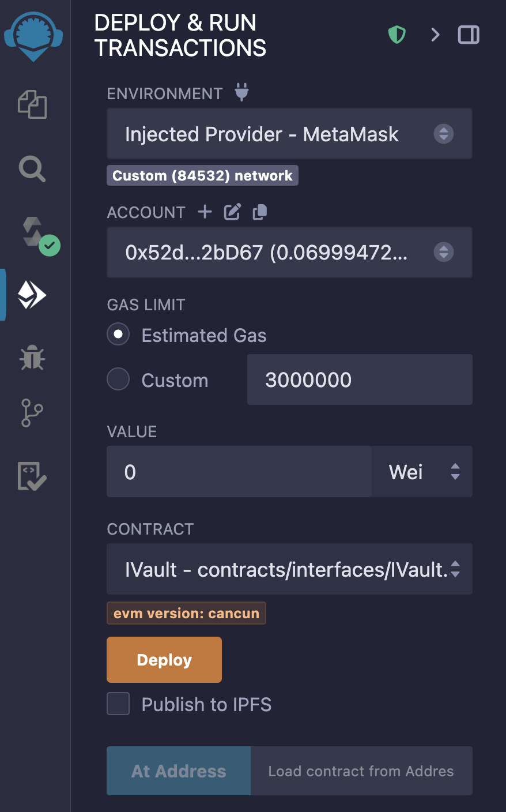506x812 pixels.
Task: Click the orange Deploy button
Action: [164, 660]
